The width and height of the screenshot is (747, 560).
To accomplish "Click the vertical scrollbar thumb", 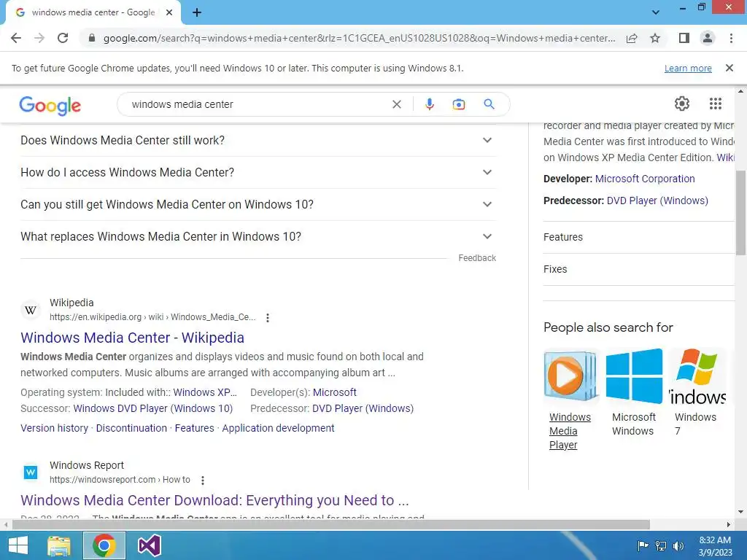I will pyautogui.click(x=740, y=213).
